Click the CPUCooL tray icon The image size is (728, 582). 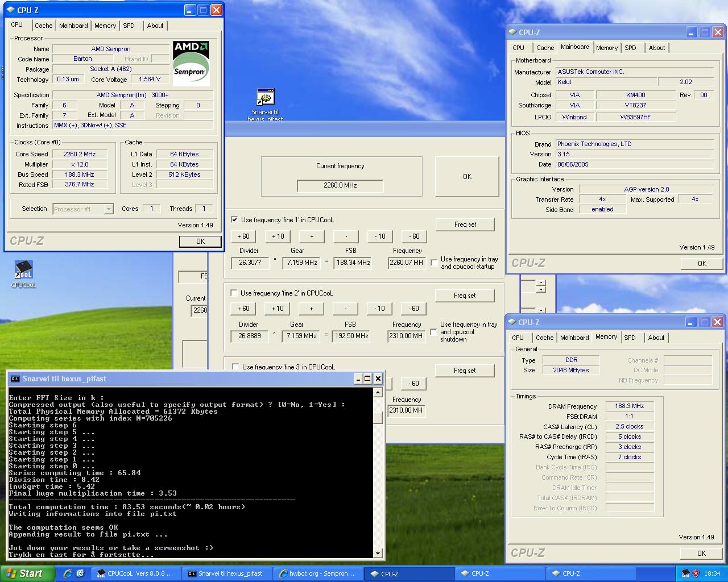click(685, 573)
